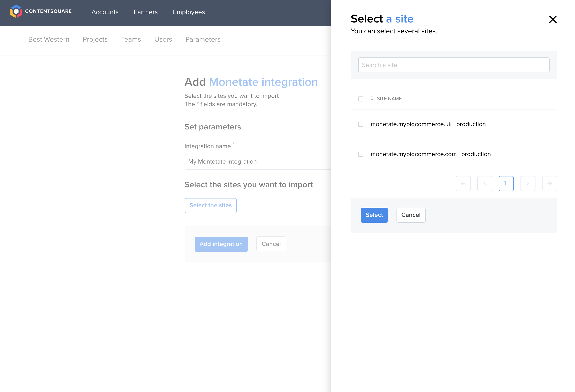The height and width of the screenshot is (392, 575).
Task: Select page 1 in pagination
Action: (506, 183)
